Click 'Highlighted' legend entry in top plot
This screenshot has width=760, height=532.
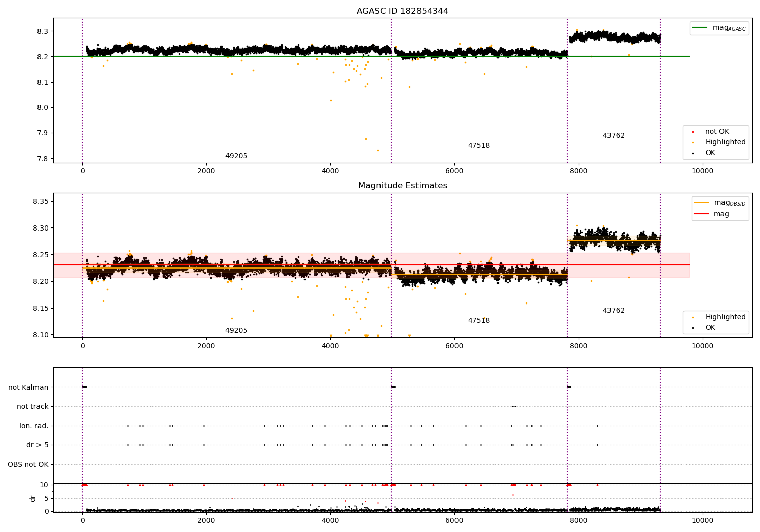pos(719,142)
